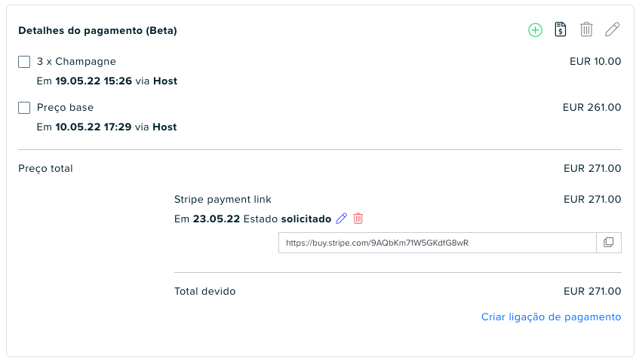The height and width of the screenshot is (364, 639).
Task: Click the Detalhes do pagamento (Beta) heading
Action: tap(97, 31)
